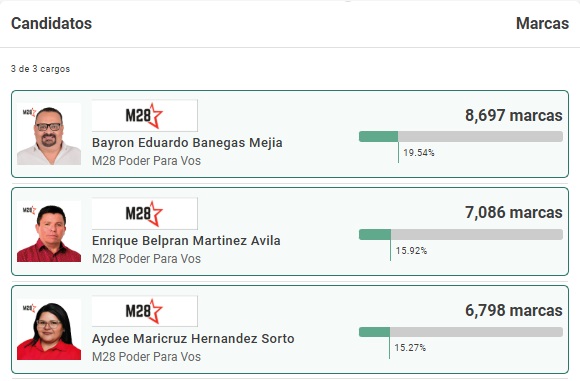580x381 pixels.
Task: Click 'M28 Poder Para Vos' under Bayron
Action: pyautogui.click(x=146, y=161)
